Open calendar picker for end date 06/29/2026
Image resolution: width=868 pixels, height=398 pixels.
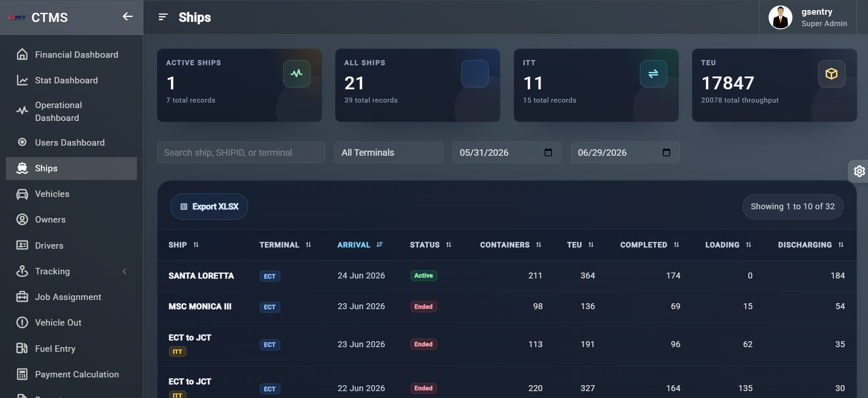pyautogui.click(x=666, y=153)
